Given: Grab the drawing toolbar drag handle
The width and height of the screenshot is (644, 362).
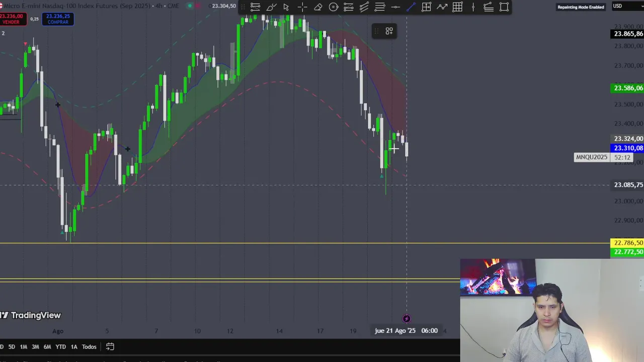Looking at the screenshot, I should 243,7.
